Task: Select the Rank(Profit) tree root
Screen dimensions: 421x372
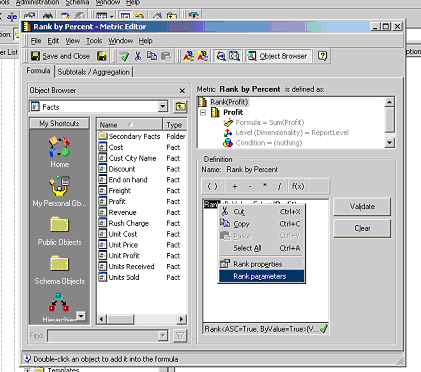Action: pyautogui.click(x=224, y=102)
